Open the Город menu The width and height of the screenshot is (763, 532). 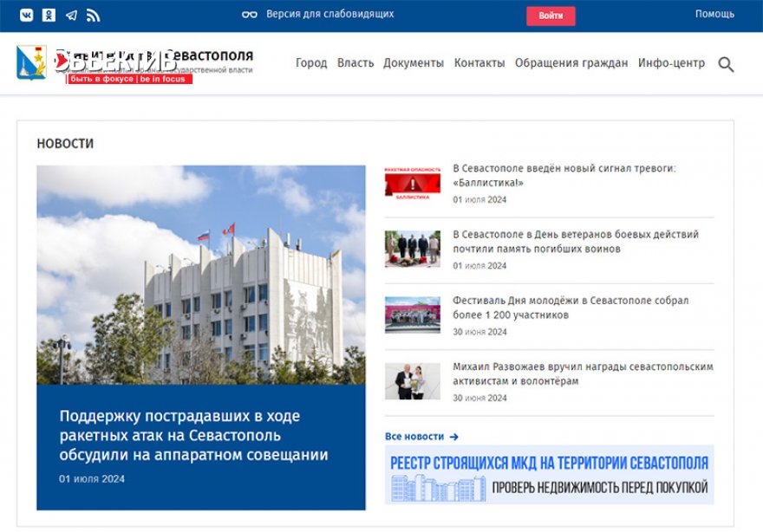click(x=311, y=62)
